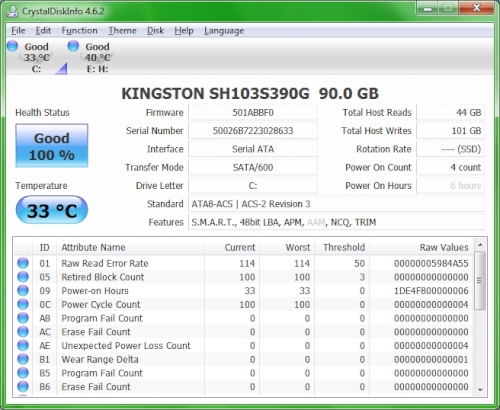Click the Power On Hours value 6 hours

[x=450, y=186]
